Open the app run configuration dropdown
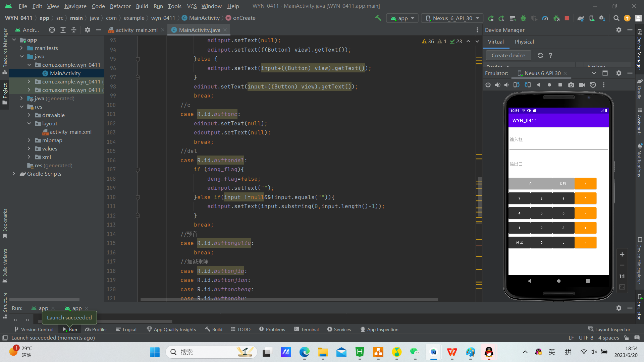 tap(402, 18)
